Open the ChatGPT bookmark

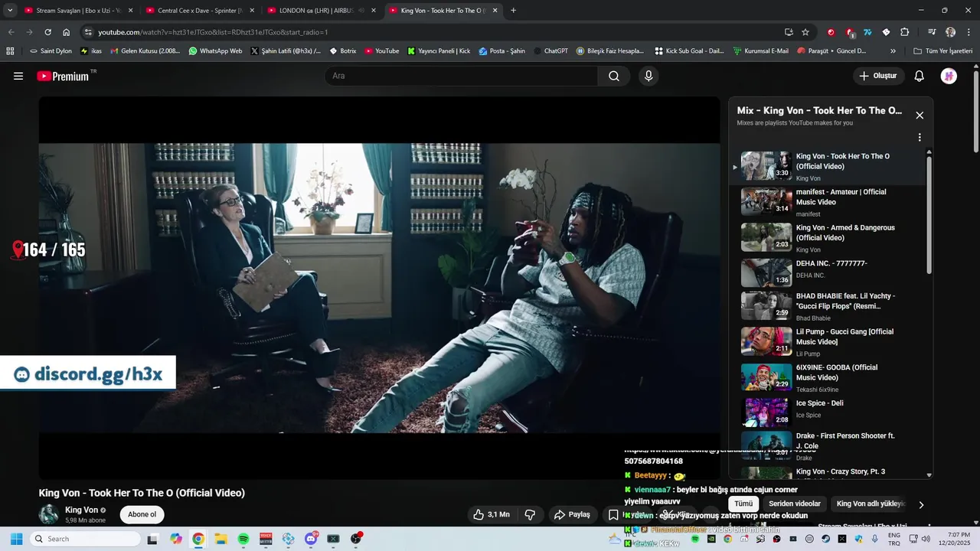click(x=550, y=51)
